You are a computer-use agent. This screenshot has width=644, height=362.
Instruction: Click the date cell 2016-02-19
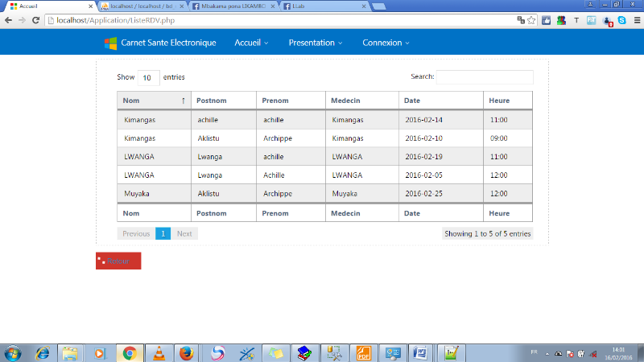tap(423, 157)
